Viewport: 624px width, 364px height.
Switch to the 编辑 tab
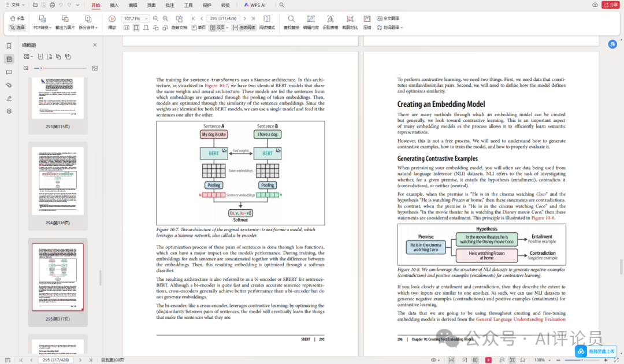[x=133, y=5]
